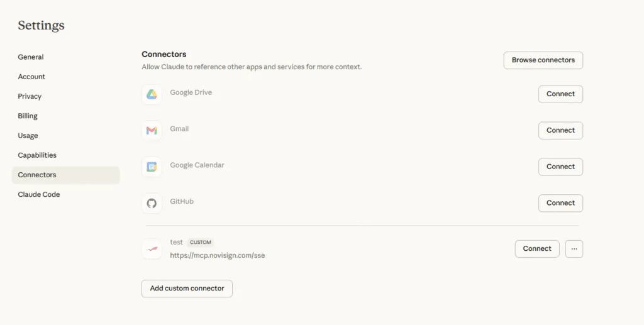Select Capabilities in the sidebar
The image size is (644, 325).
click(37, 155)
